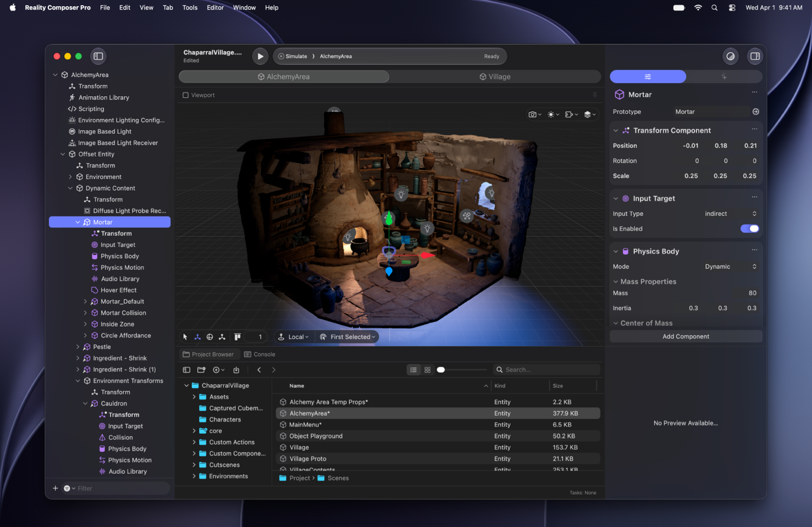Click the hierarchy add plus button

[x=56, y=488]
